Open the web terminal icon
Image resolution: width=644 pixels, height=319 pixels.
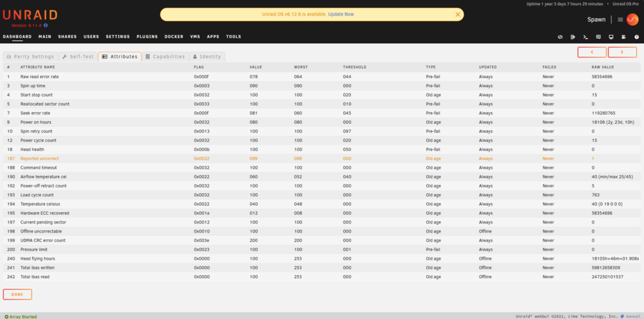point(585,37)
